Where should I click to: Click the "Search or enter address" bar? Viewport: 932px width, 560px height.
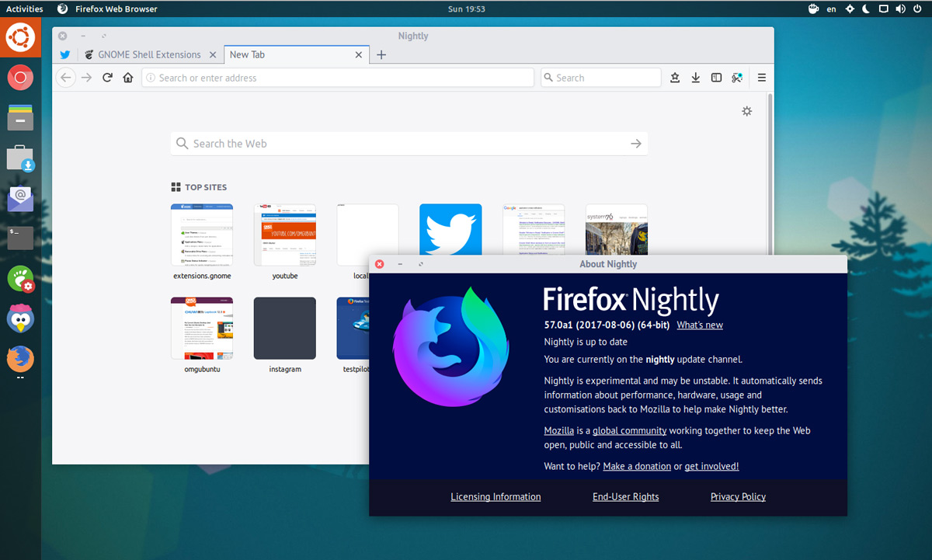pyautogui.click(x=338, y=78)
